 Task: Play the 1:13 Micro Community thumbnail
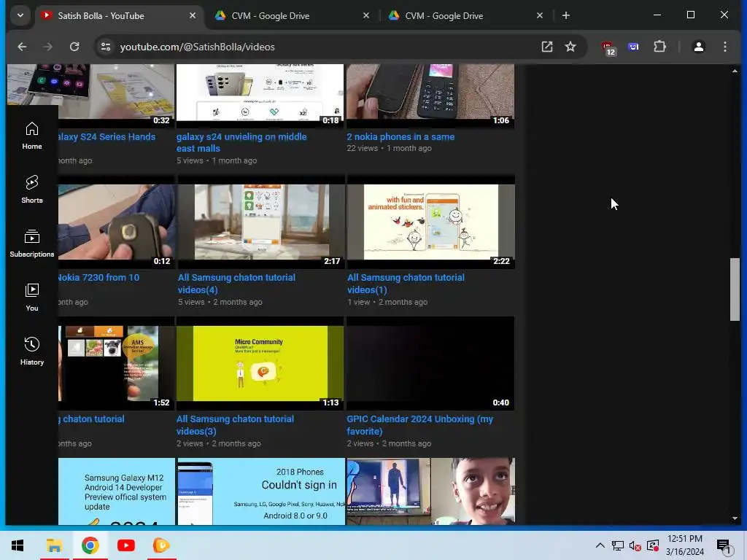point(260,363)
